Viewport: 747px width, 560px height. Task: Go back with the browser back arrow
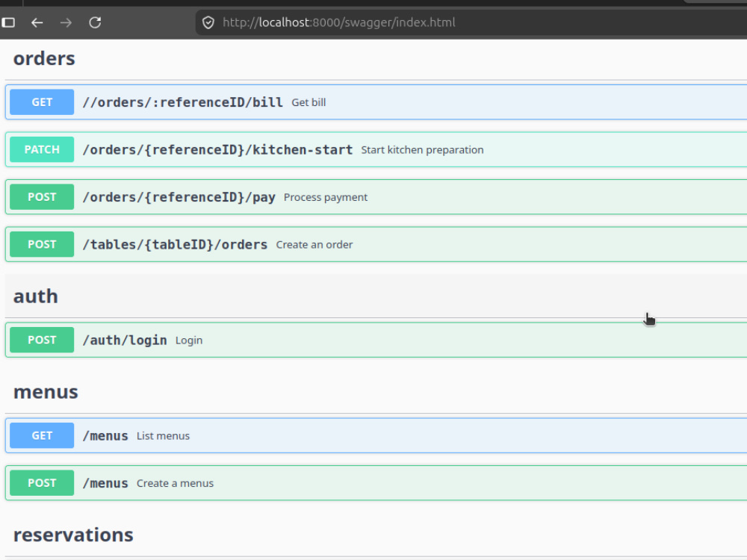click(37, 22)
